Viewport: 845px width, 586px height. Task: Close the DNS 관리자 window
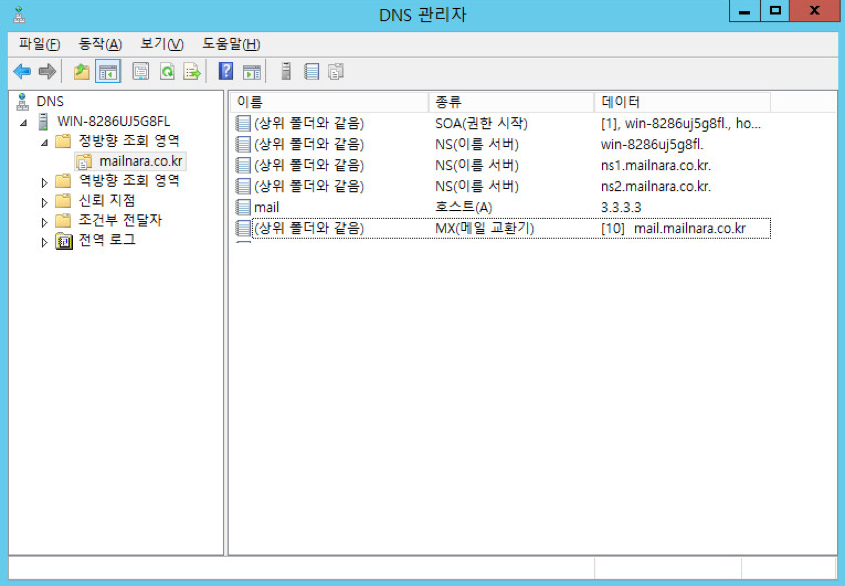click(815, 11)
